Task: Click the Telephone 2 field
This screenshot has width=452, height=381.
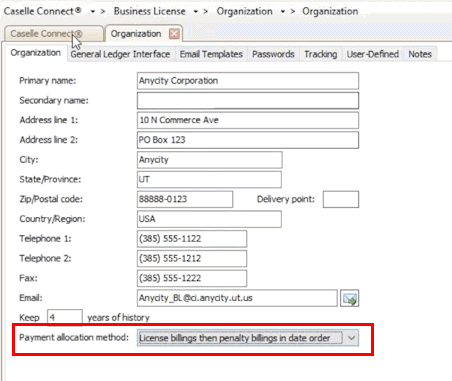Action: click(x=192, y=258)
